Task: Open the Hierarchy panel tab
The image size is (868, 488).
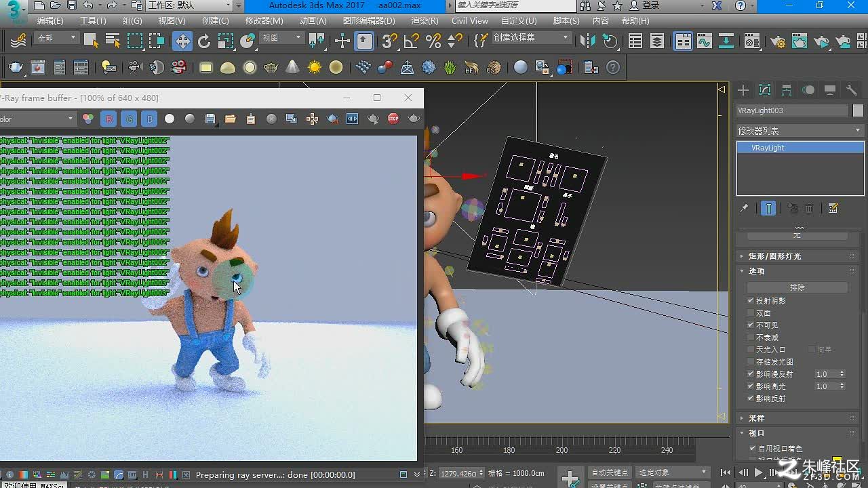Action: [x=787, y=90]
